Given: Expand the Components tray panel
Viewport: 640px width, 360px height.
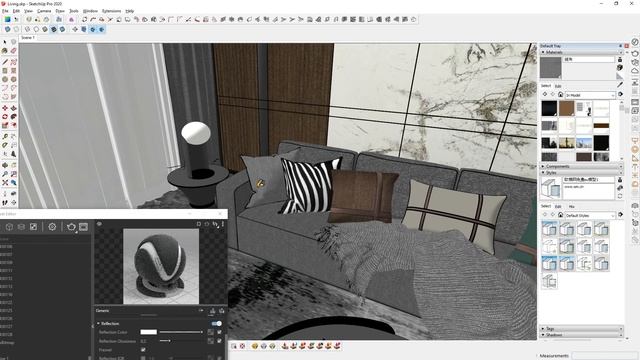Looking at the screenshot, I should 543,167.
